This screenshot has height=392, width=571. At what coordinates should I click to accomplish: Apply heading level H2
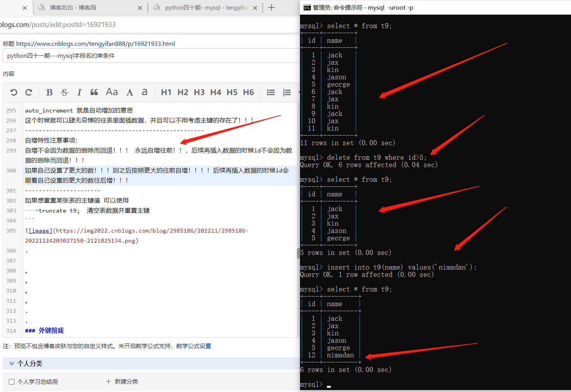[x=183, y=92]
